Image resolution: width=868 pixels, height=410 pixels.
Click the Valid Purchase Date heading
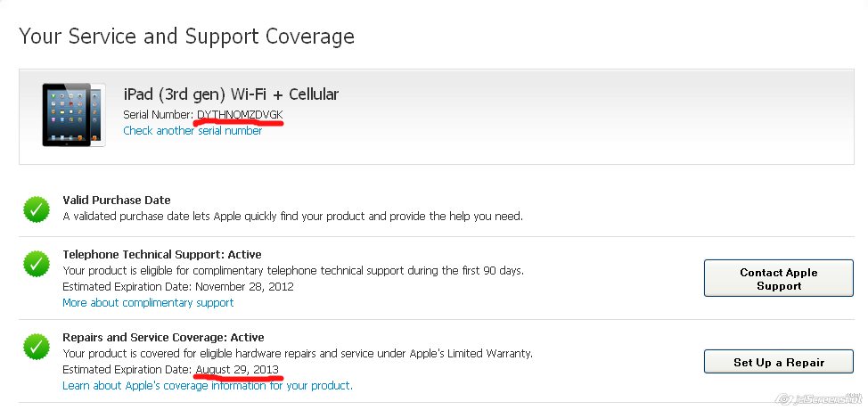click(x=116, y=200)
